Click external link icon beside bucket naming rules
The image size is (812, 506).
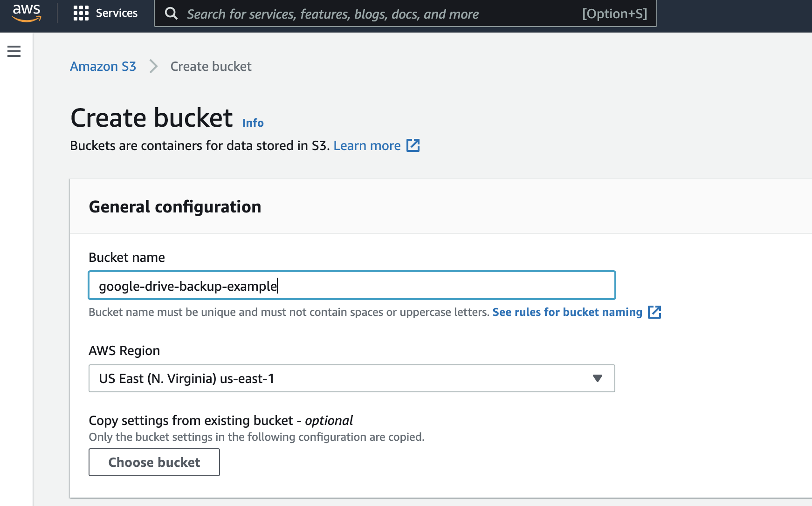pos(654,312)
